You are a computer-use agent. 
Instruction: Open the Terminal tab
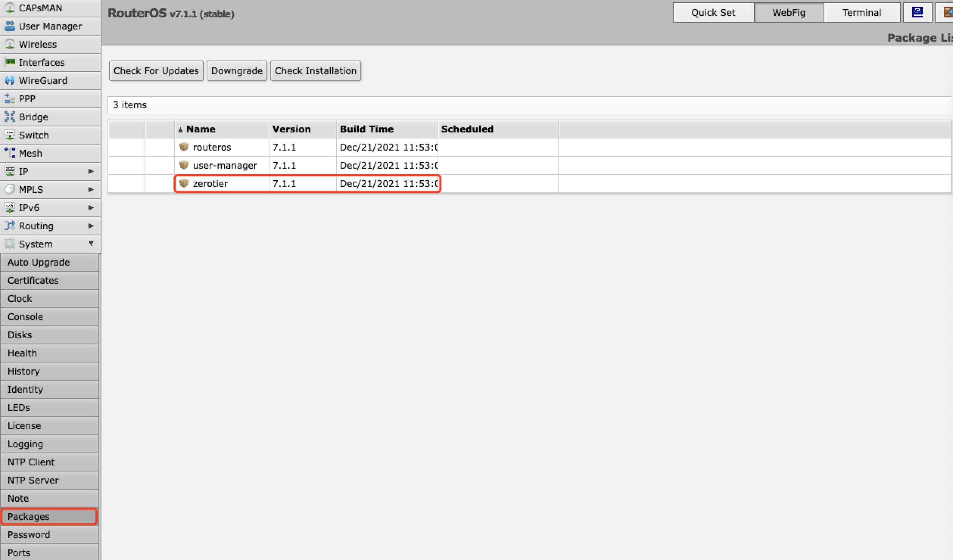click(x=862, y=12)
